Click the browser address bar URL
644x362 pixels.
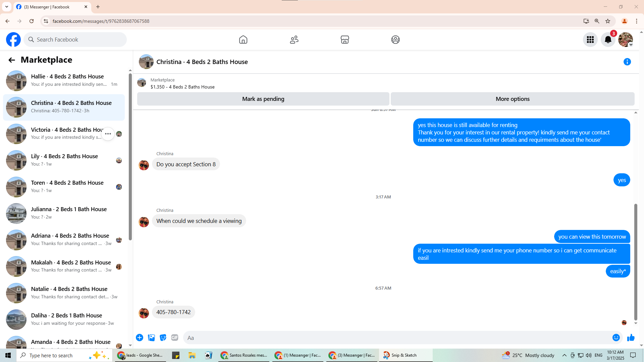101,21
